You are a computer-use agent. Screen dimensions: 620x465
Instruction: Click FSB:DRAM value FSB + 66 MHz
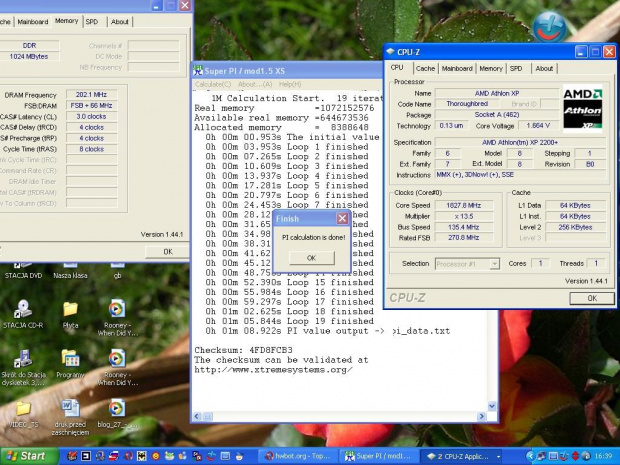pos(91,106)
